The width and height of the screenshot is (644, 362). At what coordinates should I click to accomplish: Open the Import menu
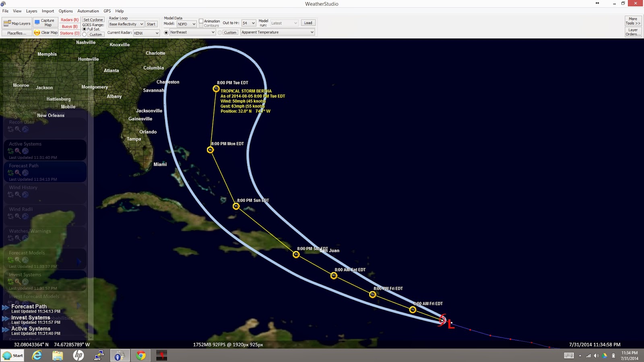(48, 11)
